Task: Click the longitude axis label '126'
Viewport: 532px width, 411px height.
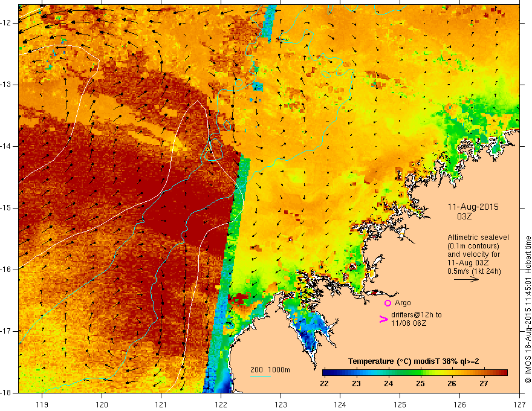Action: tap(459, 404)
